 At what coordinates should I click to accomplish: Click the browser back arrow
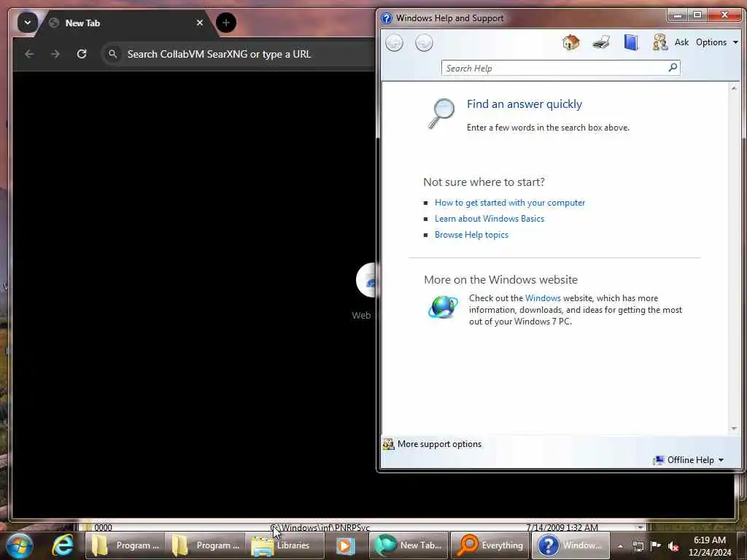tap(29, 54)
